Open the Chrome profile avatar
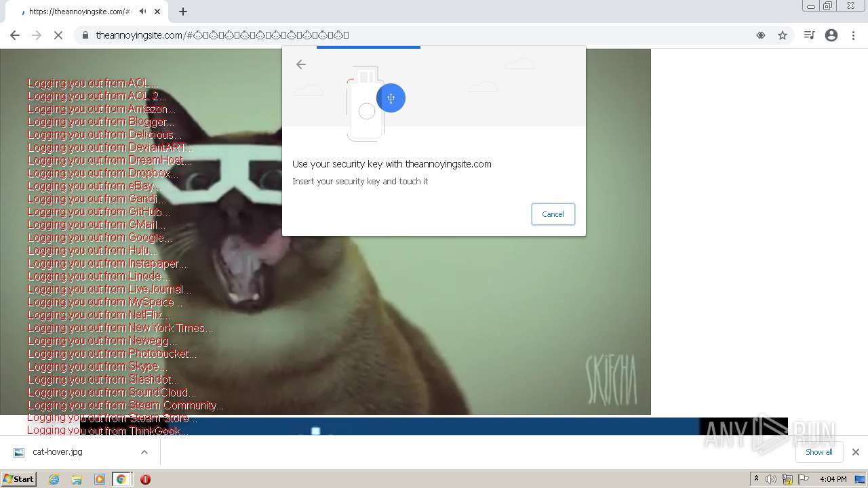This screenshot has height=488, width=868. tap(831, 35)
